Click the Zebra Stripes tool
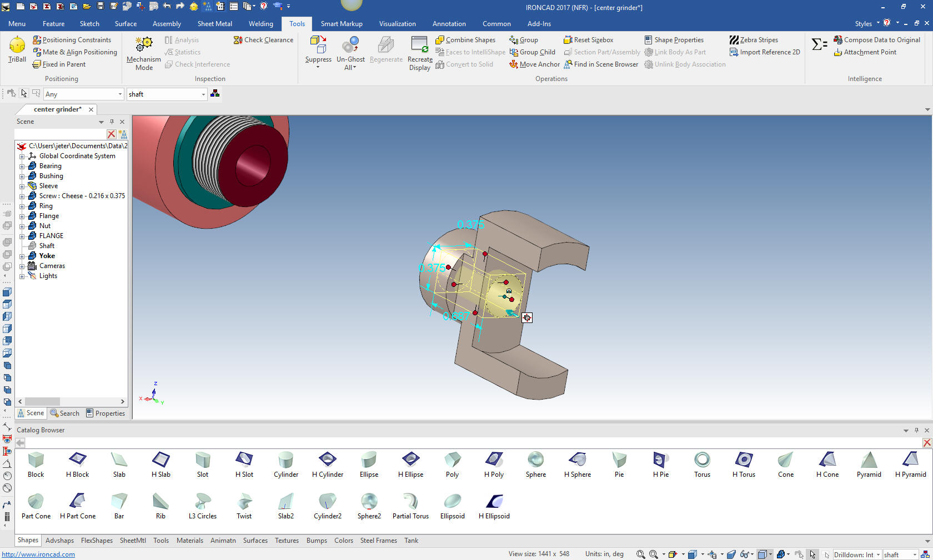Screen dimensions: 933x560 tap(754, 40)
